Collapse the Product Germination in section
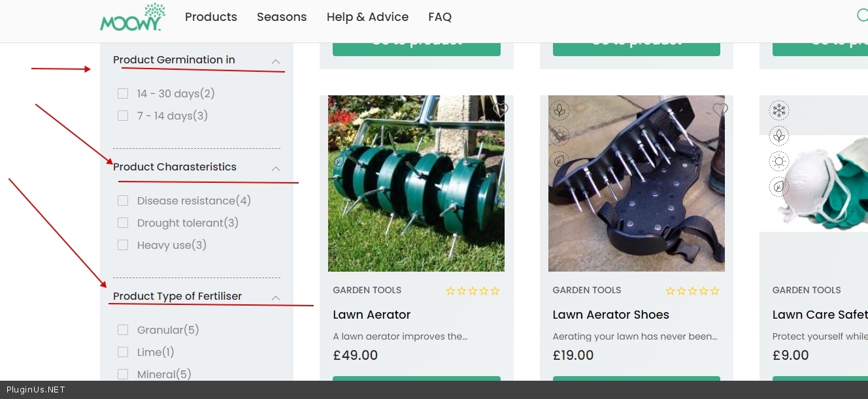This screenshot has height=399, width=868. [x=276, y=61]
